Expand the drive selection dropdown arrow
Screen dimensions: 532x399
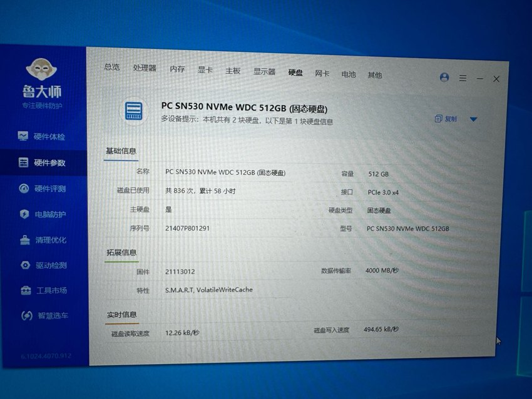point(474,119)
